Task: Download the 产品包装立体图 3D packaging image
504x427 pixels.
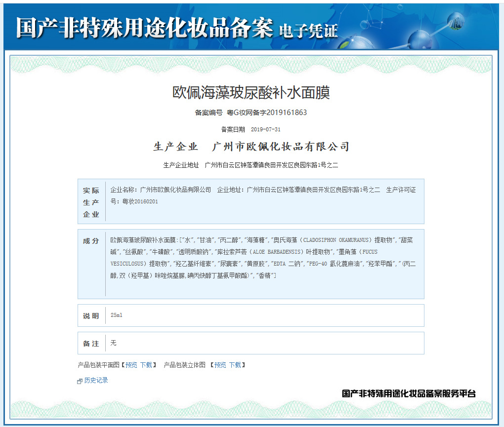Action: pos(235,365)
